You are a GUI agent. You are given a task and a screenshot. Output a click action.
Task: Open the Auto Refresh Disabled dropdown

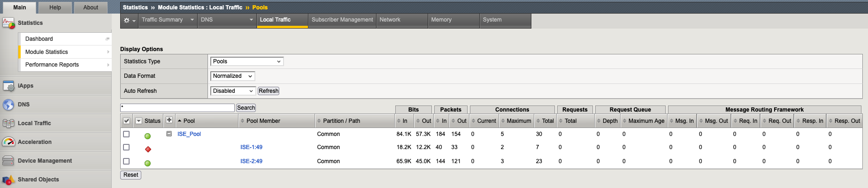[x=232, y=91]
